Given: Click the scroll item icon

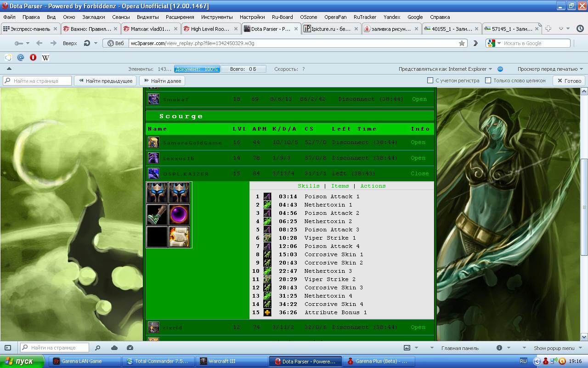Looking at the screenshot, I should click(x=180, y=237).
